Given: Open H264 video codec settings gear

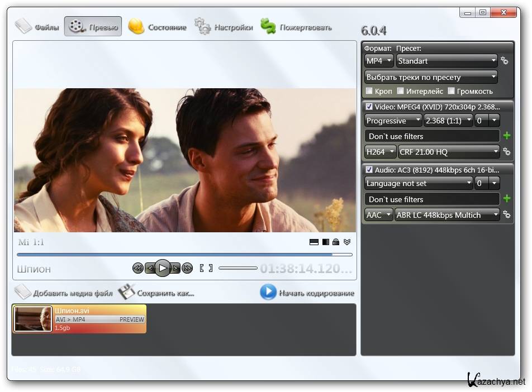Looking at the screenshot, I should [x=506, y=151].
